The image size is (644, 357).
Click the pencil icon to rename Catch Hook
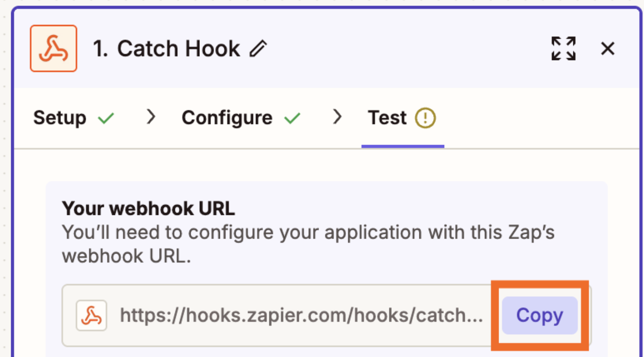coord(258,48)
